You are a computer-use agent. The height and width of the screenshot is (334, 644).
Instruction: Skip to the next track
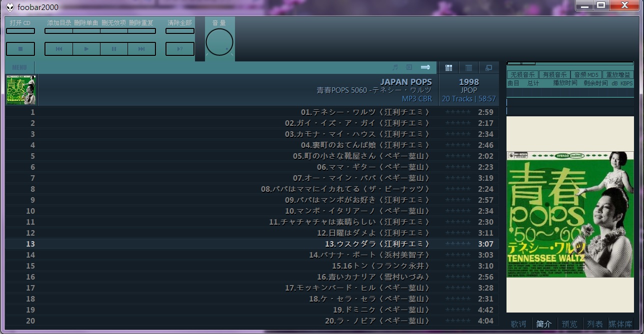(x=141, y=49)
